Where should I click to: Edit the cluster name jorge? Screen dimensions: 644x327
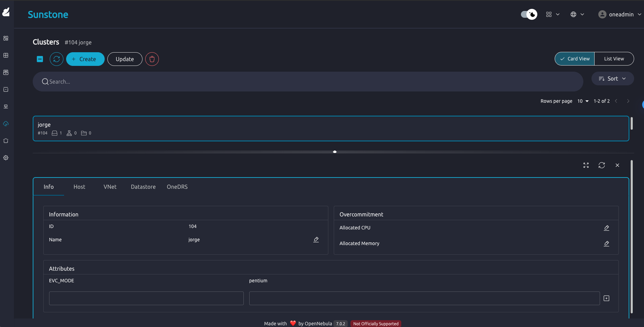click(x=316, y=240)
